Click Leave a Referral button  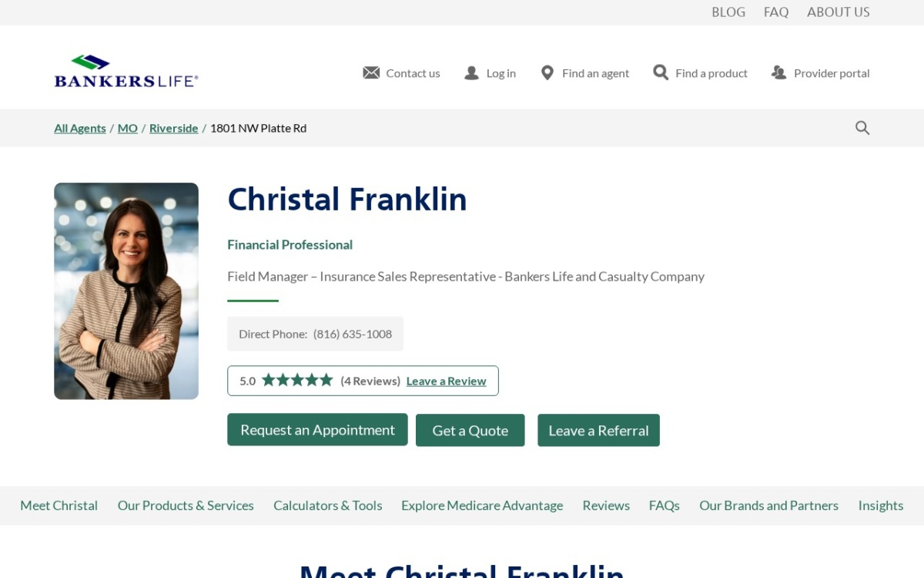coord(598,430)
